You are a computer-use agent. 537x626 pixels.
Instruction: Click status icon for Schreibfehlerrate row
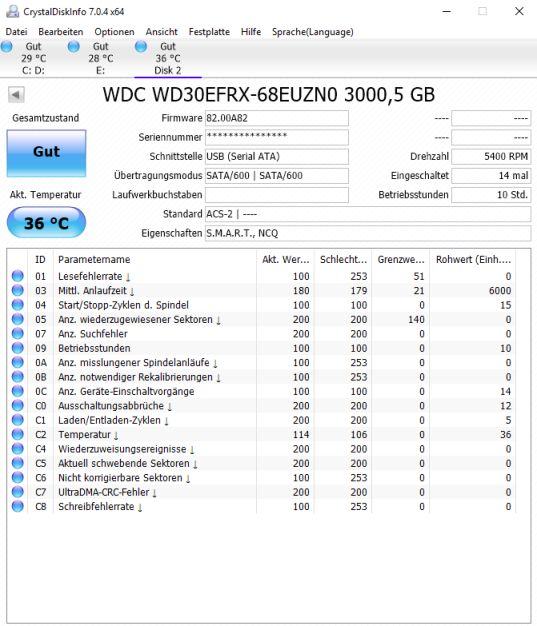pyautogui.click(x=18, y=506)
